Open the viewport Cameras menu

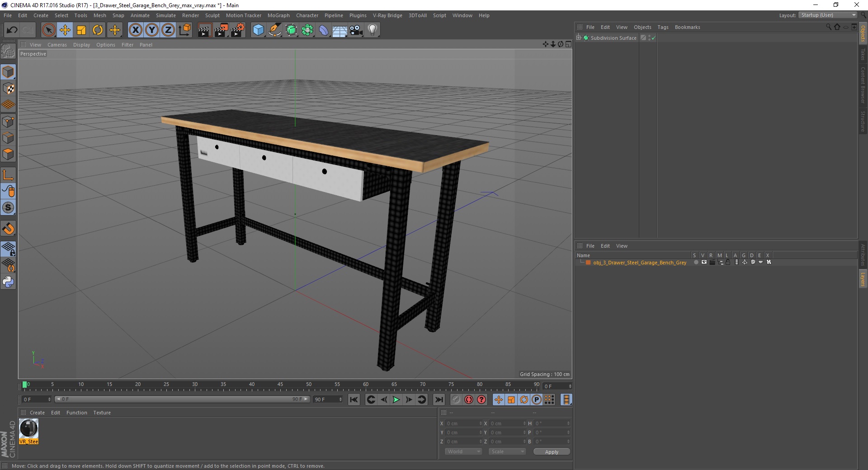pyautogui.click(x=57, y=45)
